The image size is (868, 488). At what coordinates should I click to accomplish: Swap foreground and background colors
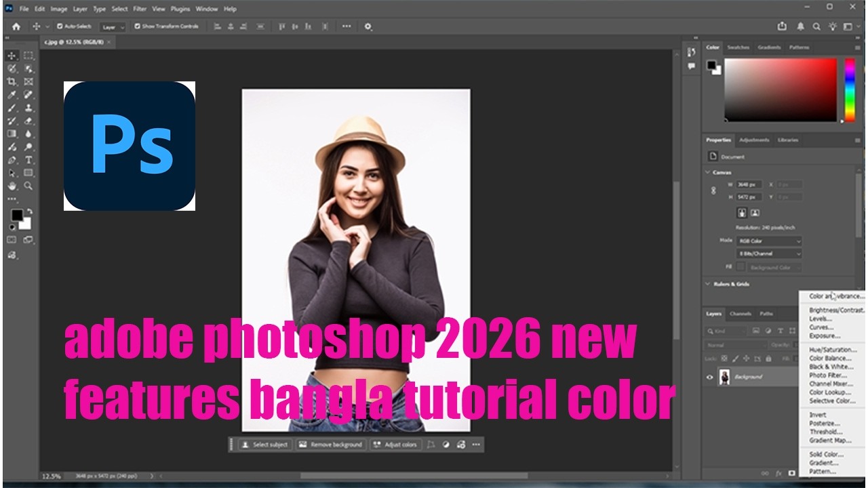tap(29, 211)
